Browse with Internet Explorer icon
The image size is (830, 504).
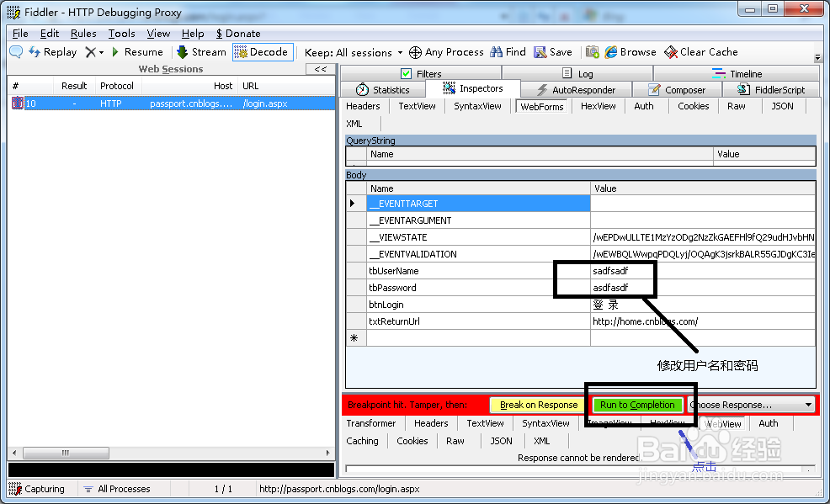(611, 52)
